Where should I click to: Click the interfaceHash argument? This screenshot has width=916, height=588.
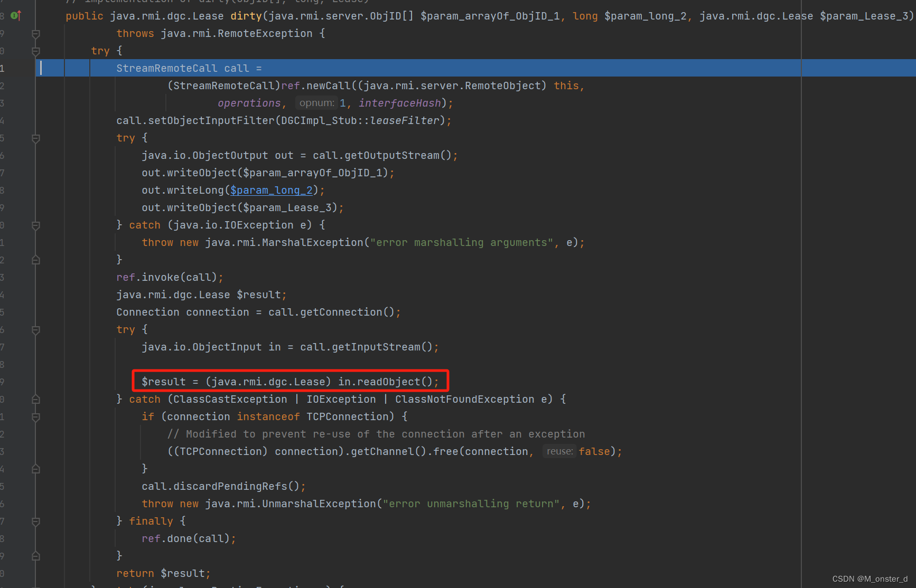click(400, 103)
